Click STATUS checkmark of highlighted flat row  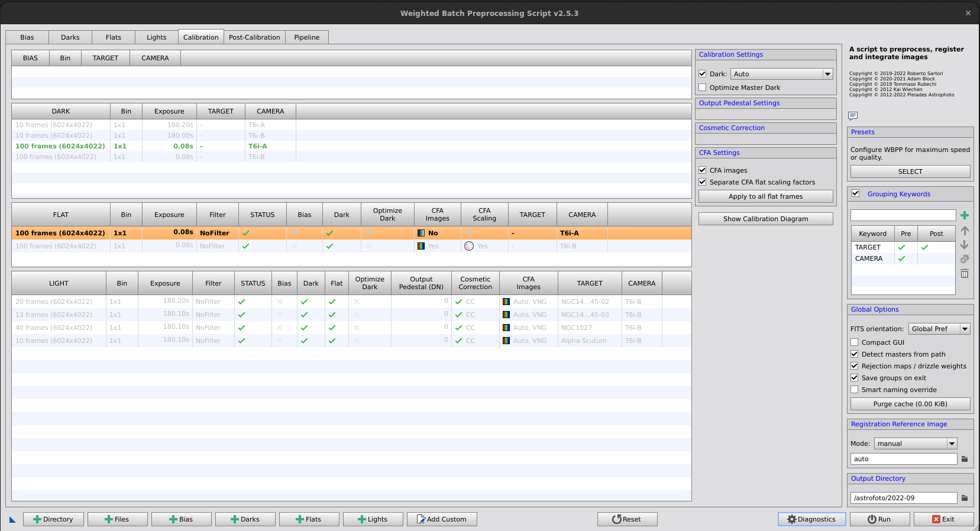tap(246, 233)
